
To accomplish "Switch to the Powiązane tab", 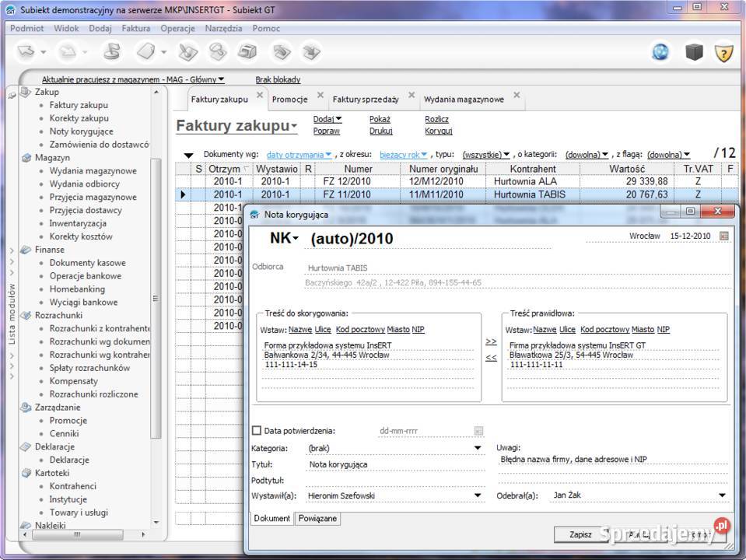I will (x=318, y=518).
